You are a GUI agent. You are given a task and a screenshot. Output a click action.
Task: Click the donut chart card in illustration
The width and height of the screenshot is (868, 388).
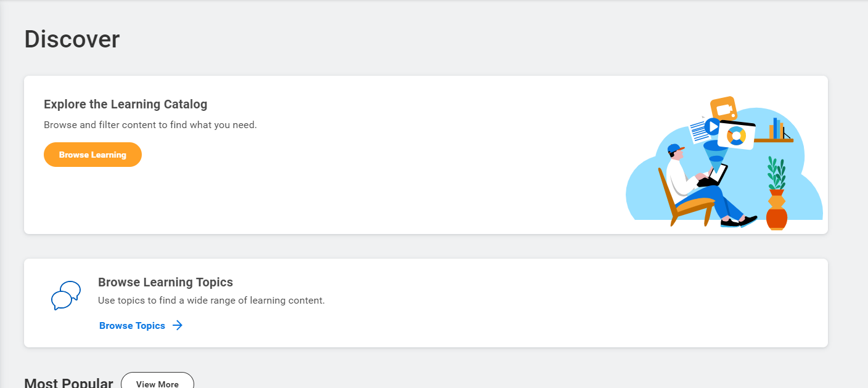click(x=736, y=135)
